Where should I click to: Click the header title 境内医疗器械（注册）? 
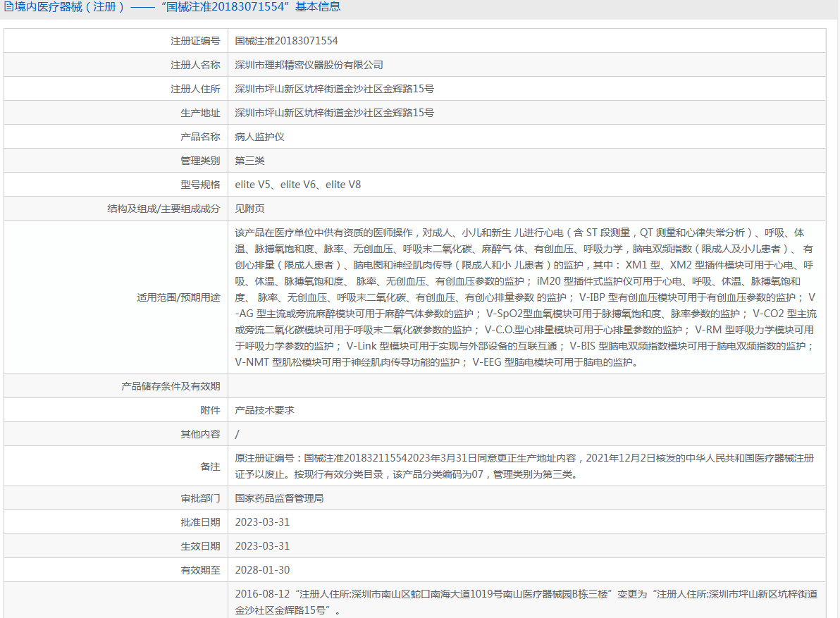tap(70, 7)
